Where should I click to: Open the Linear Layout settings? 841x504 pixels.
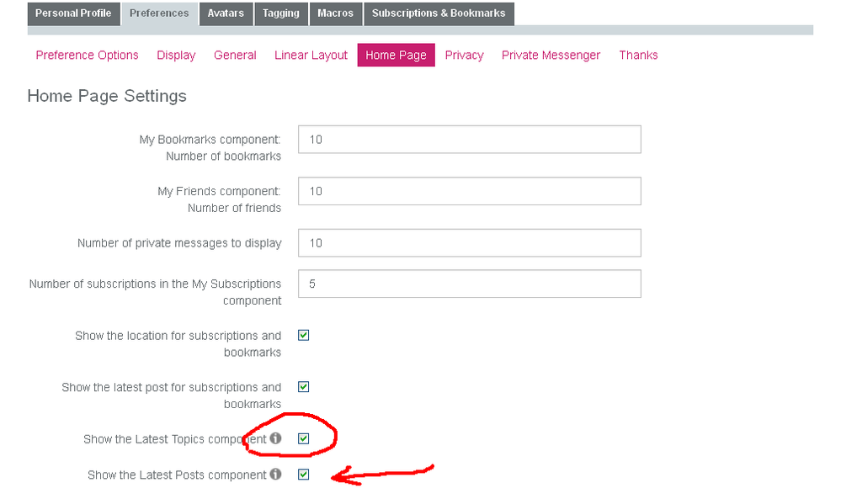pyautogui.click(x=311, y=55)
